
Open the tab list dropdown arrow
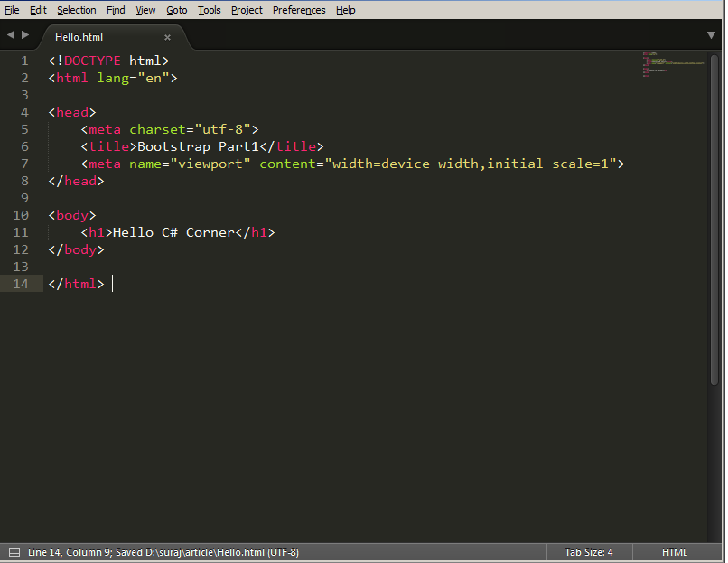point(711,35)
